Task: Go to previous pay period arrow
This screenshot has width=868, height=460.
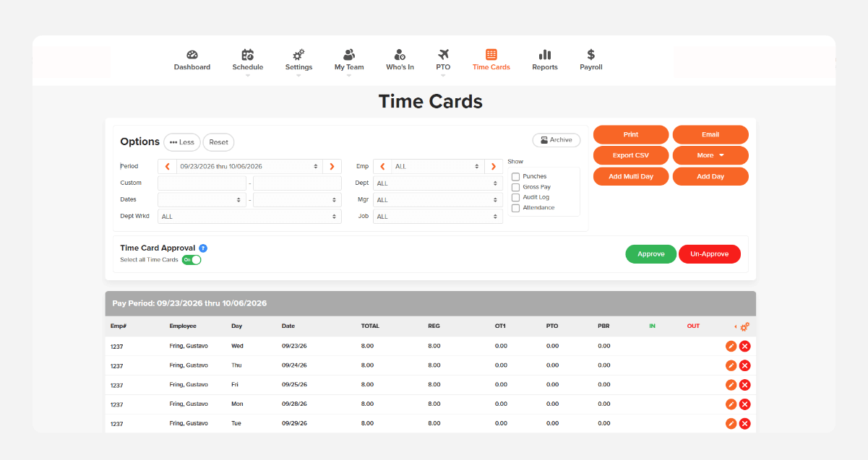Action: [x=167, y=166]
